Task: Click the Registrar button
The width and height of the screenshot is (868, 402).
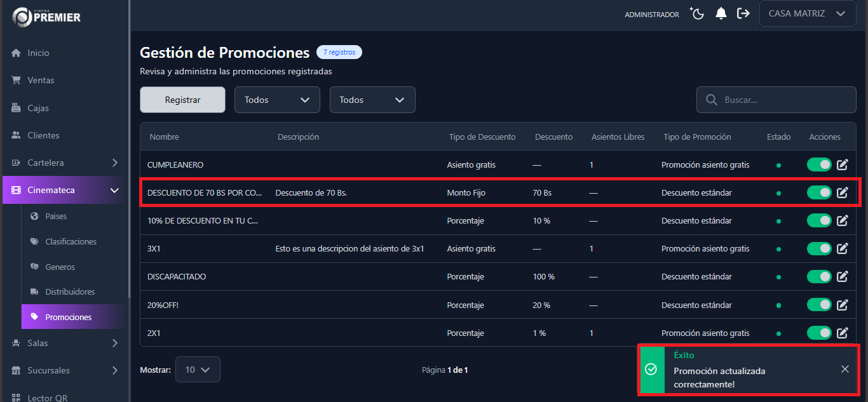Action: (182, 100)
